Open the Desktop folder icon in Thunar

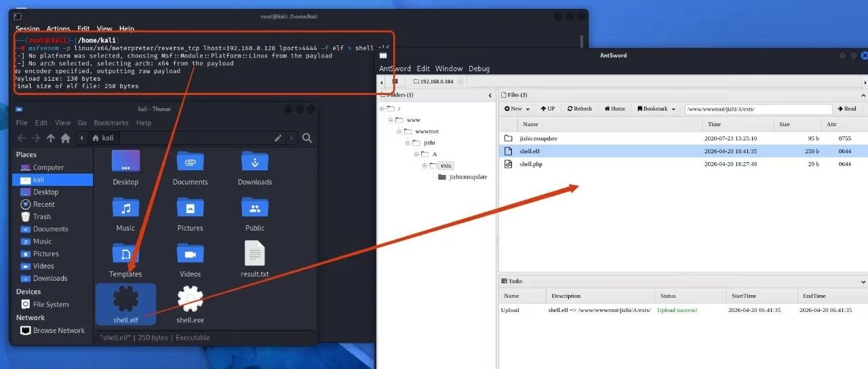pos(125,161)
